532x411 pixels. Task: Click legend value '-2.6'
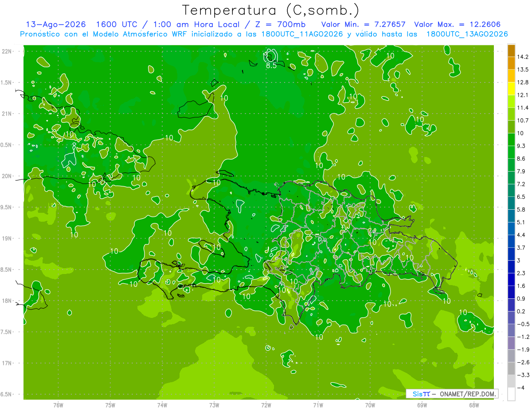click(523, 362)
